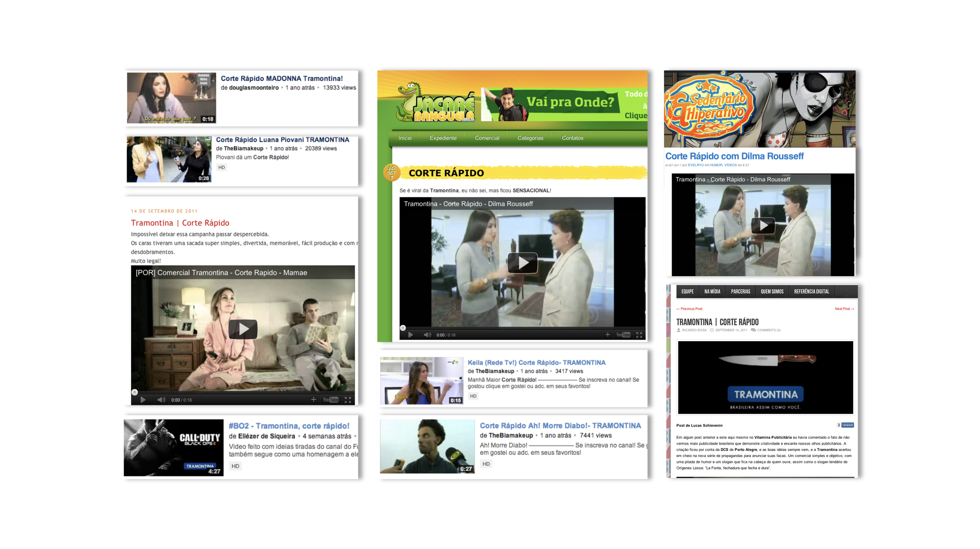Select the PARCERIAS tab
Image resolution: width=980 pixels, height=549 pixels.
pyautogui.click(x=740, y=292)
